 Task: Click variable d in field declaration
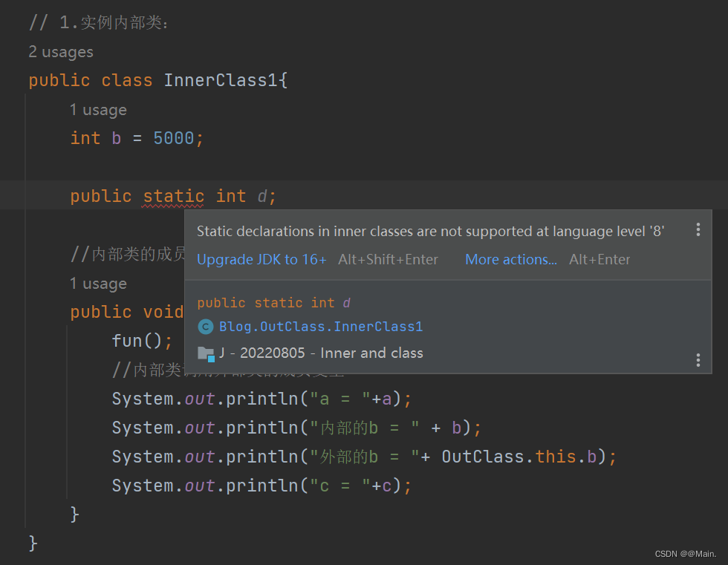coord(261,196)
